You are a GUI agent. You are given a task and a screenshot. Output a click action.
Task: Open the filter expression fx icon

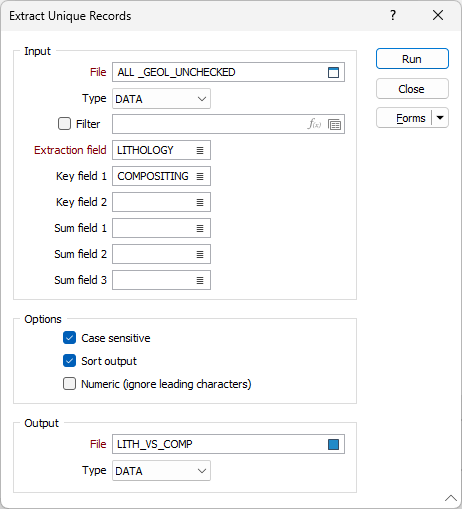click(314, 124)
